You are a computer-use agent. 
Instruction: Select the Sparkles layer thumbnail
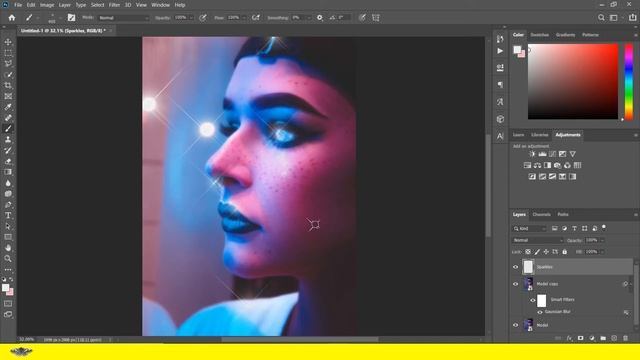tap(528, 267)
